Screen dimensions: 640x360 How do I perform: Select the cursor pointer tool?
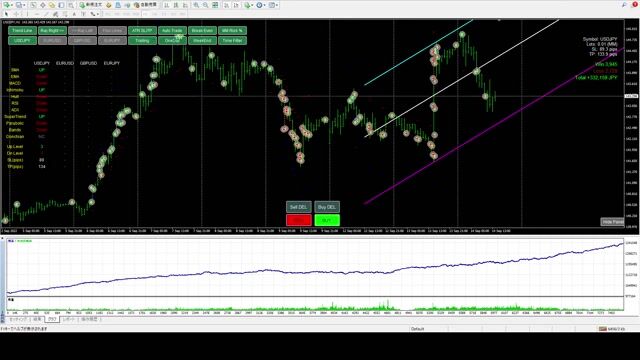[x=6, y=14]
